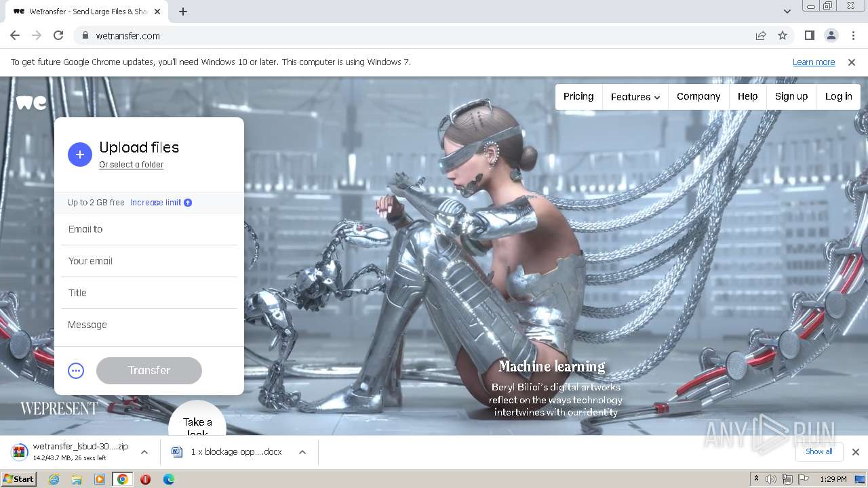Click the network tray icon
Screen dimensions: 868x488
[787, 479]
